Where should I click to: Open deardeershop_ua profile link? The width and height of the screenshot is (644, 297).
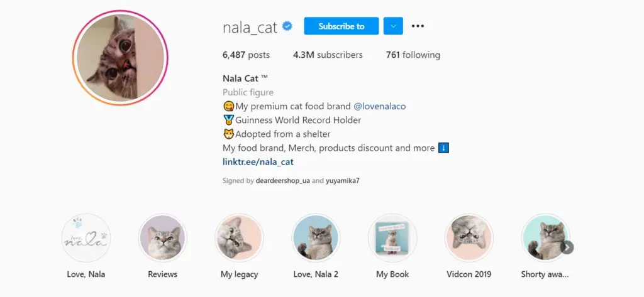coord(282,181)
